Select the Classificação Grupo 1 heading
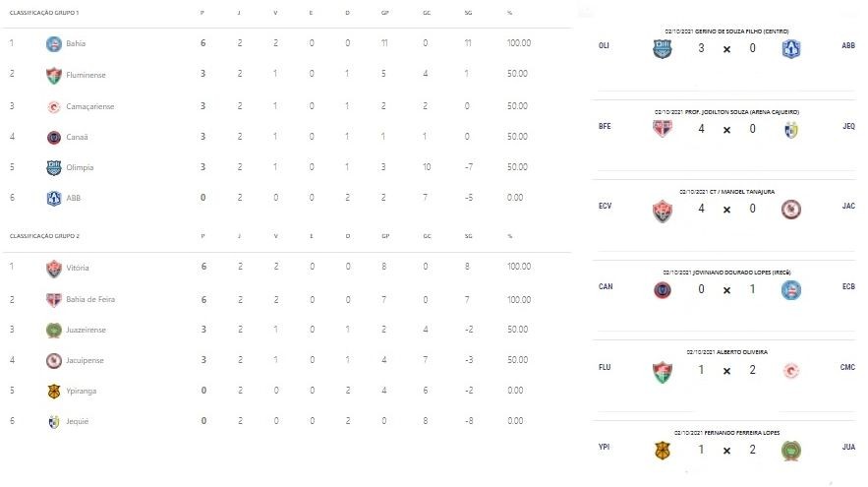Screen dimensions: 868x487 44,12
